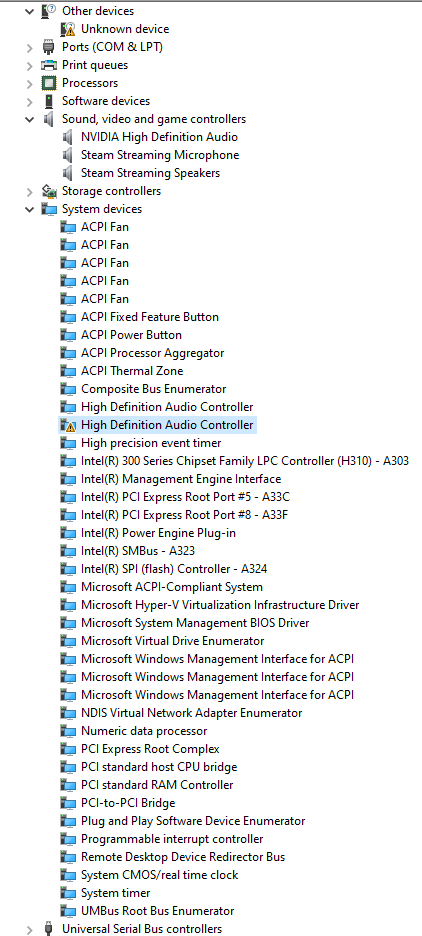This screenshot has width=422, height=936.
Task: Collapse Sound, video and game controllers
Action: tap(29, 119)
